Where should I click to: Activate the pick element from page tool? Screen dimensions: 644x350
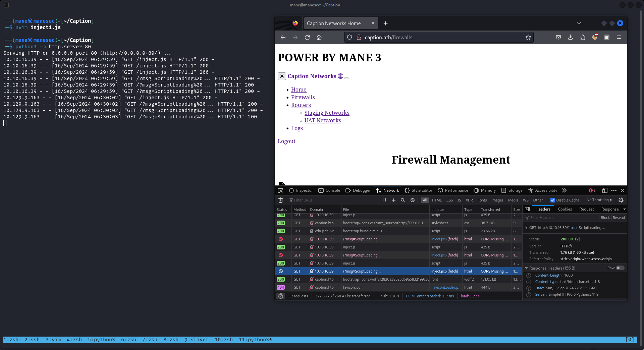280,190
